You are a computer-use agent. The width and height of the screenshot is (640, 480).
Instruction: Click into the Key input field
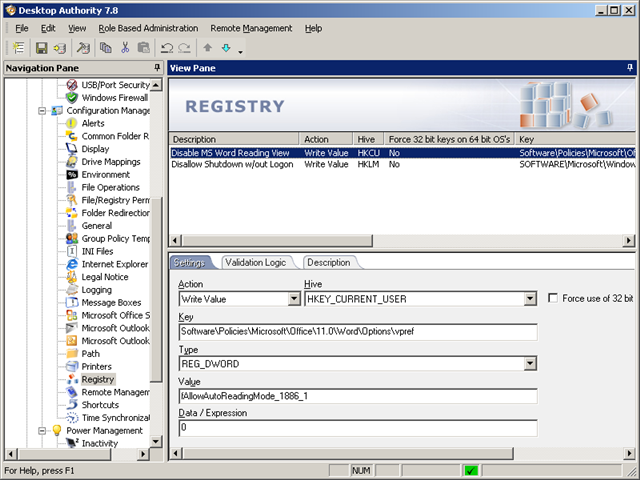(358, 332)
